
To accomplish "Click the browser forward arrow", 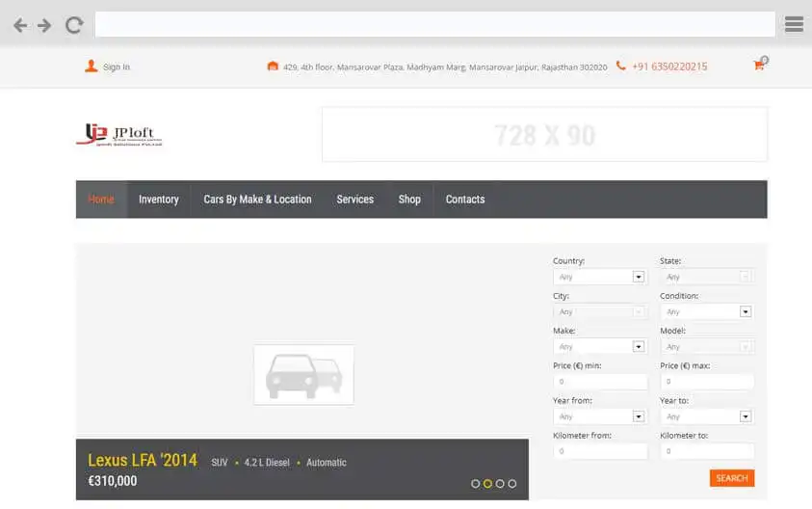I will coord(44,25).
